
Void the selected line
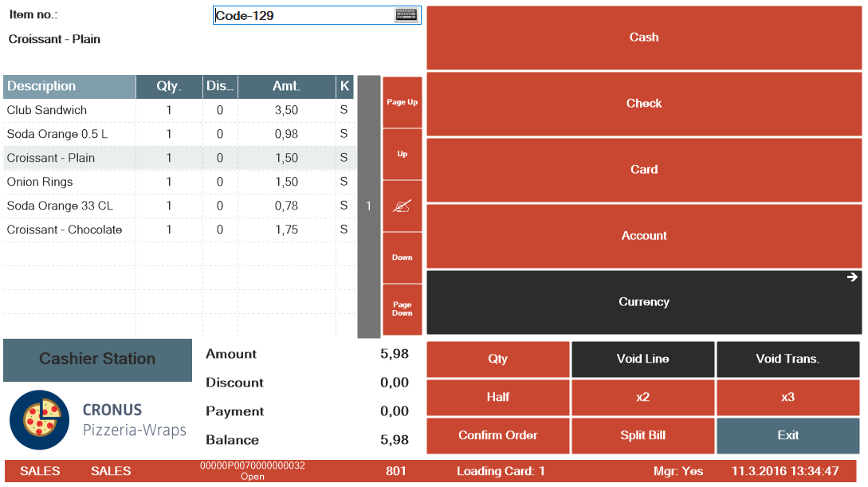tap(642, 359)
